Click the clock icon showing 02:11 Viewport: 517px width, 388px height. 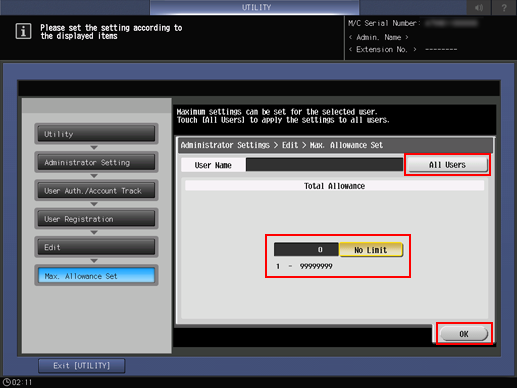[x=7, y=382]
